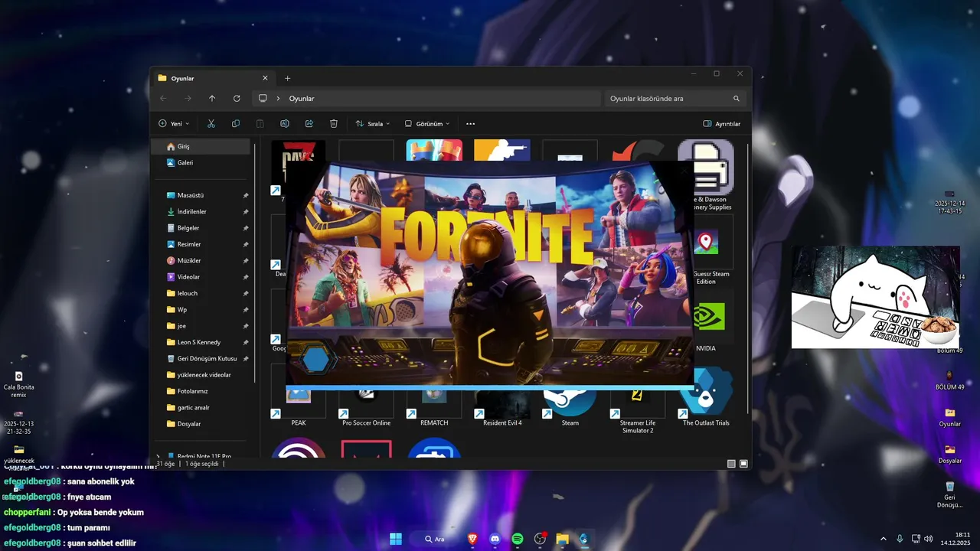The height and width of the screenshot is (551, 980).
Task: Open yüklenecek videolar folder in sidebar
Action: pyautogui.click(x=201, y=375)
